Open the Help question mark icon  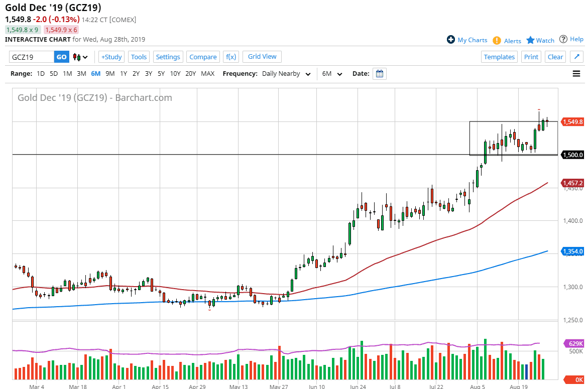(x=563, y=39)
